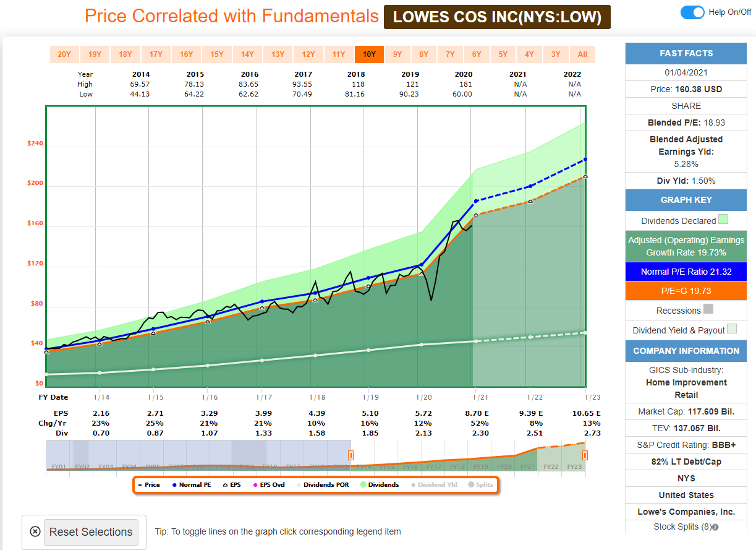Click the magenta EPS Ovd legend dot

[255, 484]
